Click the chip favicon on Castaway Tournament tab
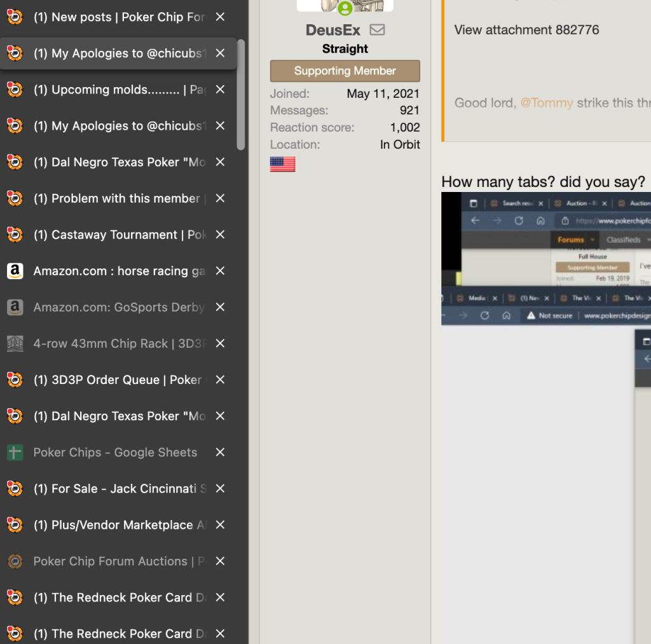 click(15, 235)
